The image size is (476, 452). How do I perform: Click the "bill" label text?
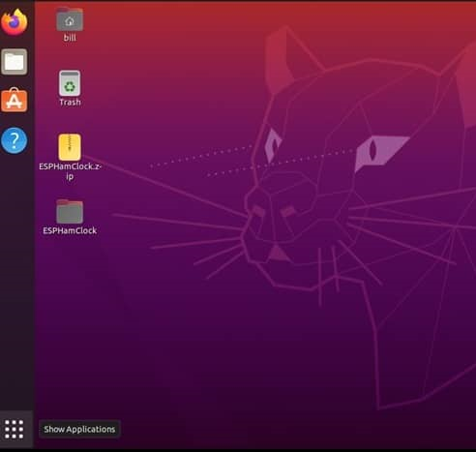[70, 38]
